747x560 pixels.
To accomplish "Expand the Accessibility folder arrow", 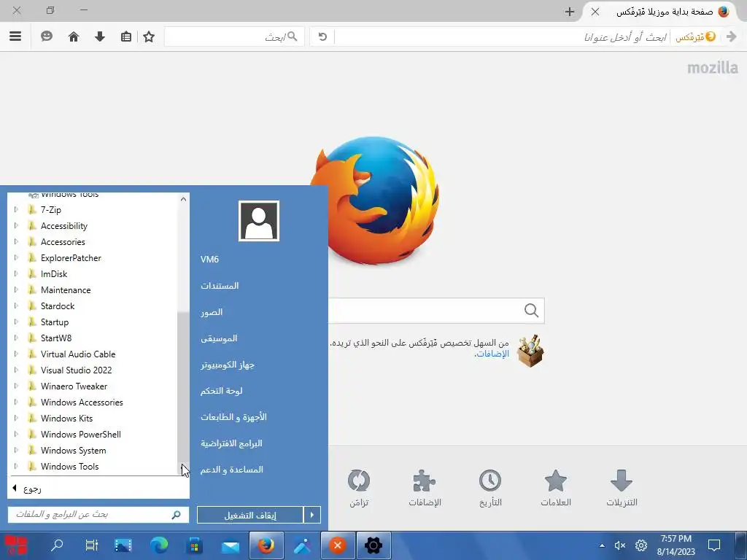I will coord(16,226).
